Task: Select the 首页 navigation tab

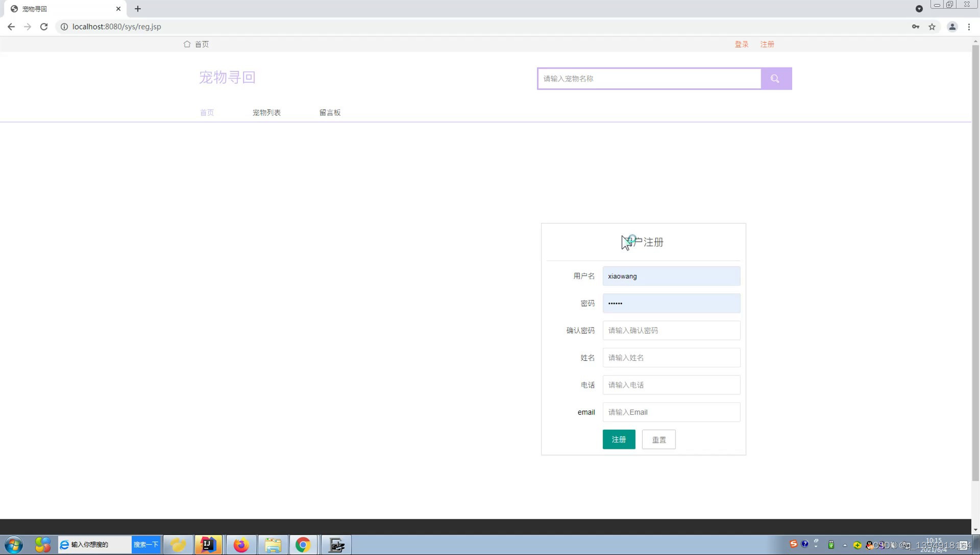Action: click(207, 113)
